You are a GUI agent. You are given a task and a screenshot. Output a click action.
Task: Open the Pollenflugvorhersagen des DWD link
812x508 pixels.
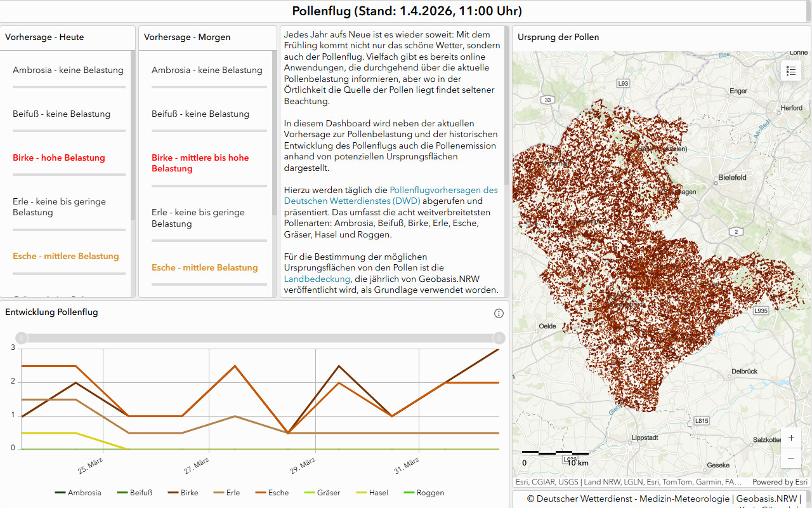(443, 190)
